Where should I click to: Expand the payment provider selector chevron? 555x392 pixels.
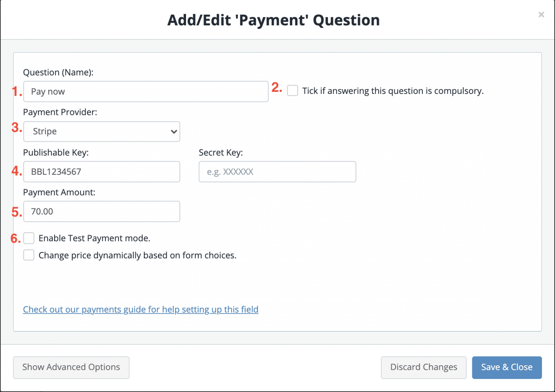(173, 132)
